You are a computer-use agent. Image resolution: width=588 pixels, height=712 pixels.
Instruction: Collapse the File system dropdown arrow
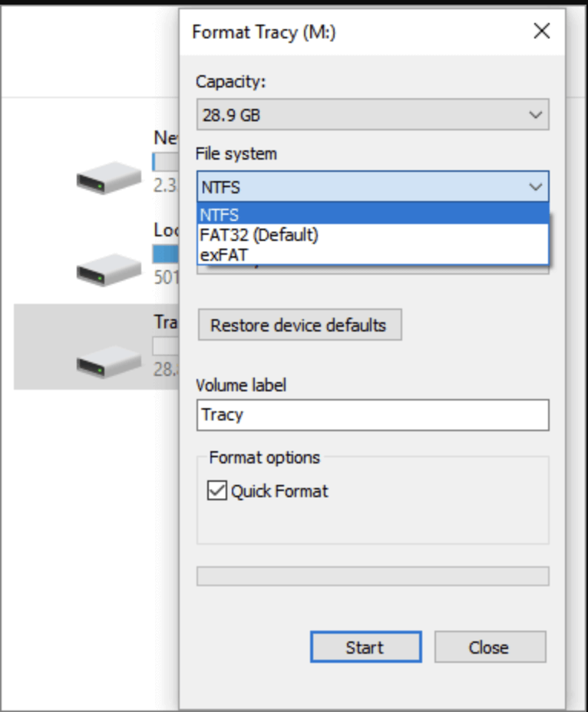pos(535,186)
